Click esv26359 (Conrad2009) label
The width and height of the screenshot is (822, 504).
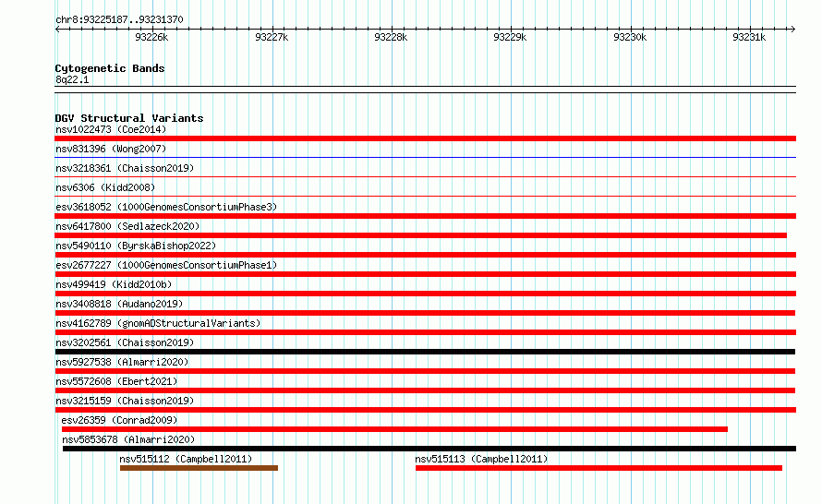(119, 420)
